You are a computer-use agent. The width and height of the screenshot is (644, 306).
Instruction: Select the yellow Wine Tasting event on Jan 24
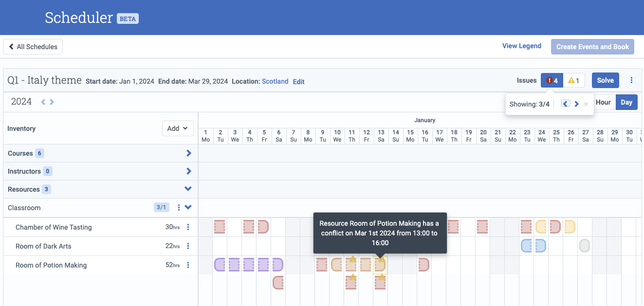point(541,227)
